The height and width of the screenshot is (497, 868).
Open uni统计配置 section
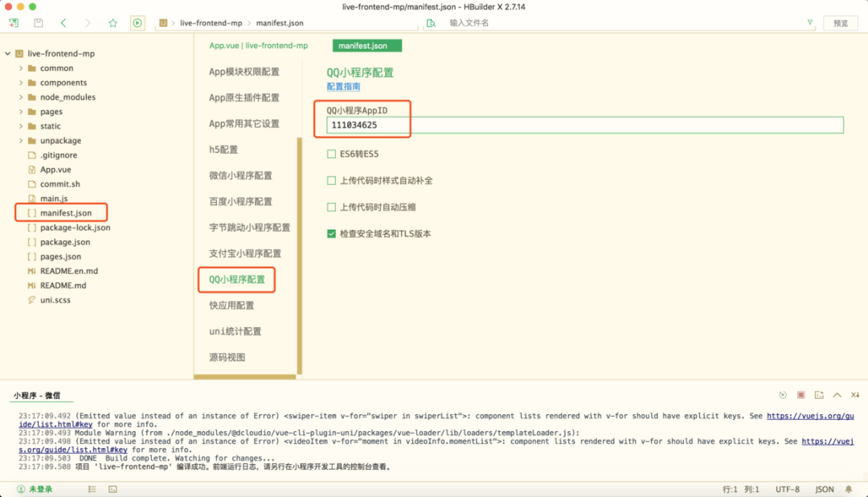tap(235, 331)
